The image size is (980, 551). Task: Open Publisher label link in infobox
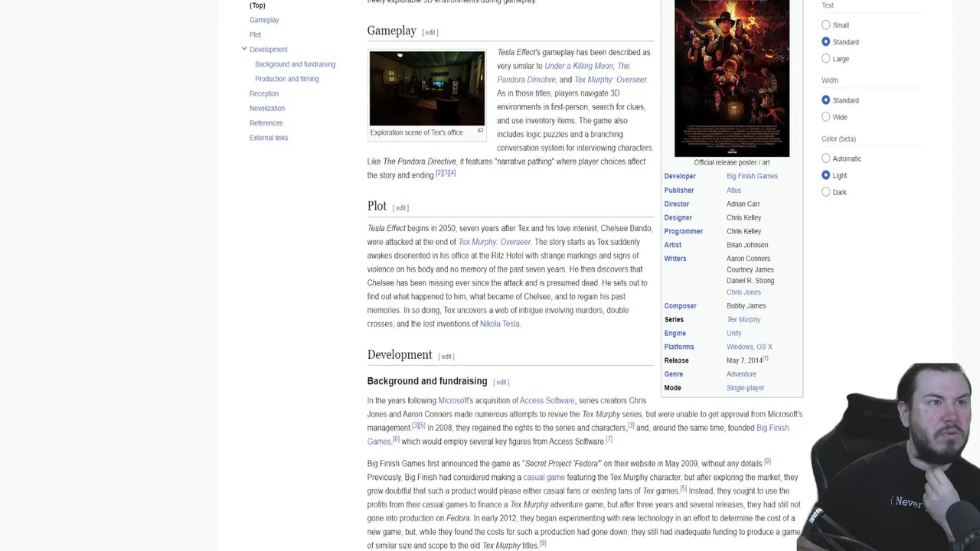[x=679, y=191]
